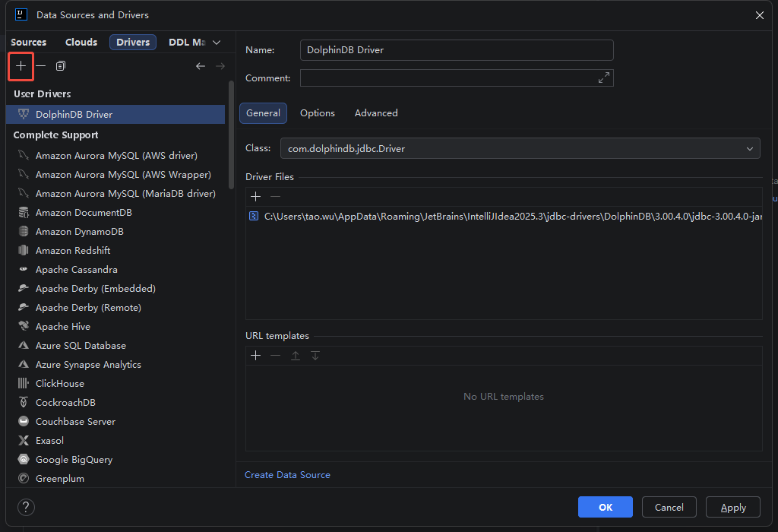Click the Google BigQuery icon

click(24, 459)
